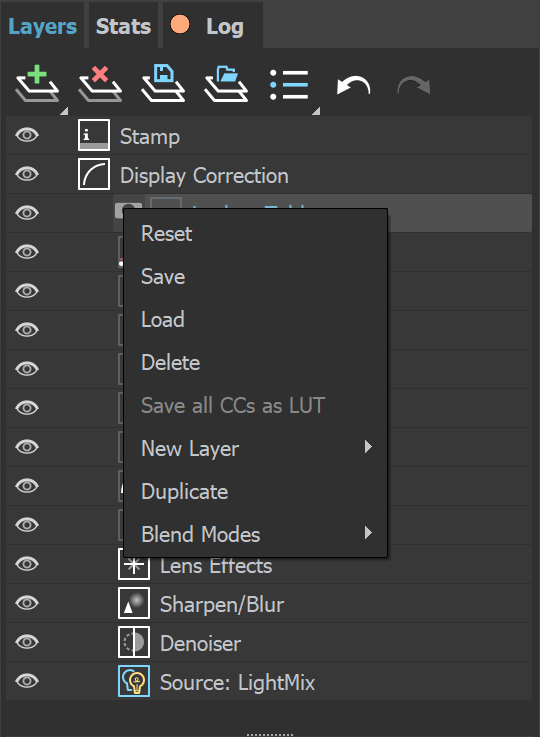The width and height of the screenshot is (540, 737).
Task: Toggle Source: LightMix visibility eye
Action: click(27, 681)
